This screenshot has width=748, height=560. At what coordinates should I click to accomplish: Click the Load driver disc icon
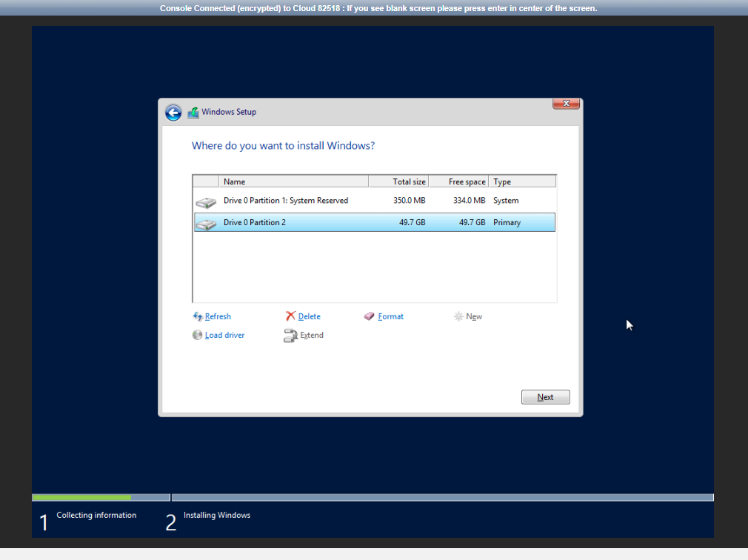click(x=197, y=335)
